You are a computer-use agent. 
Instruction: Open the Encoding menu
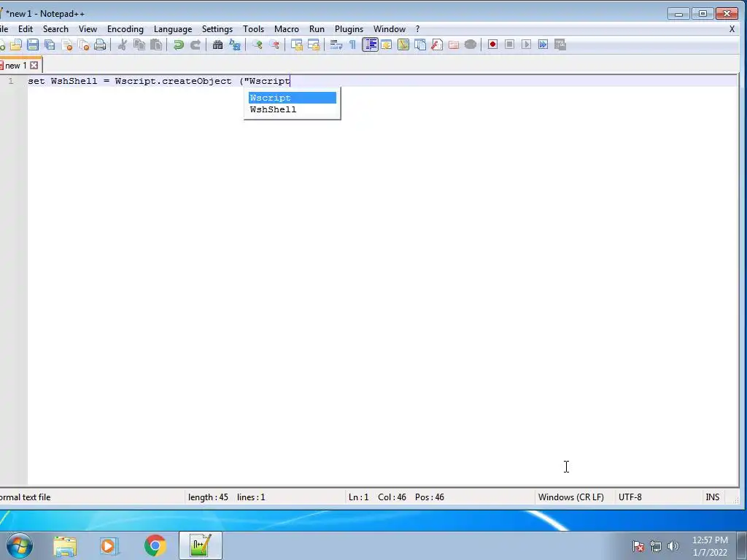click(125, 29)
